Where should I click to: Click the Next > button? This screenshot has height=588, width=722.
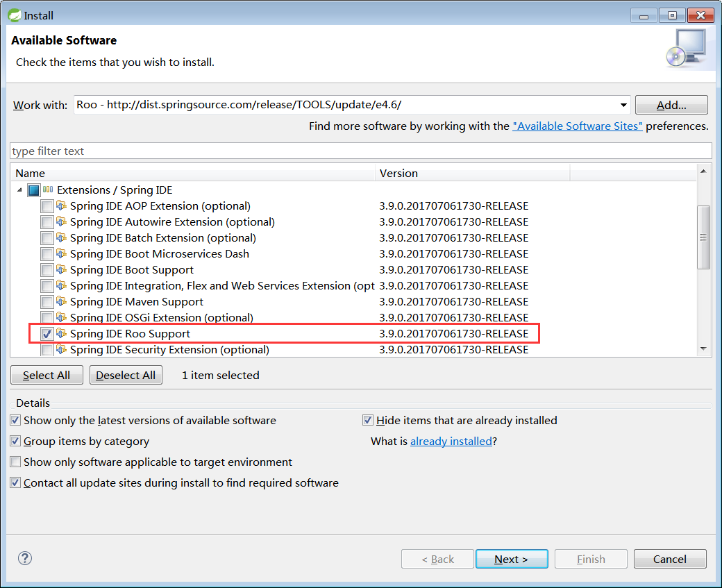[512, 559]
